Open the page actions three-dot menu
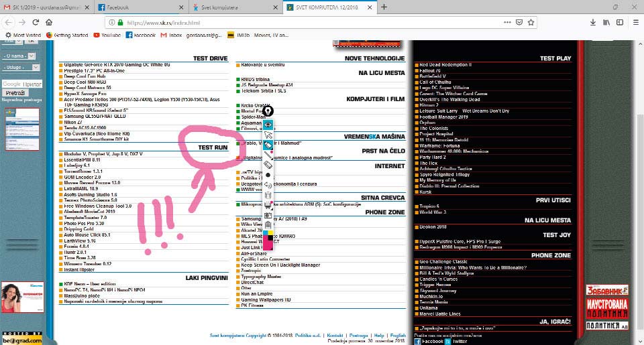 507,22
